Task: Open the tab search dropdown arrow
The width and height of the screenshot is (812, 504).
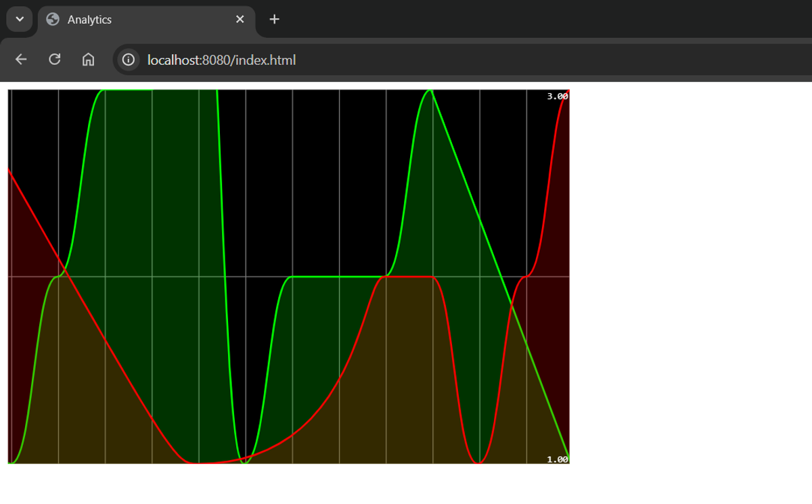Action: click(x=20, y=20)
